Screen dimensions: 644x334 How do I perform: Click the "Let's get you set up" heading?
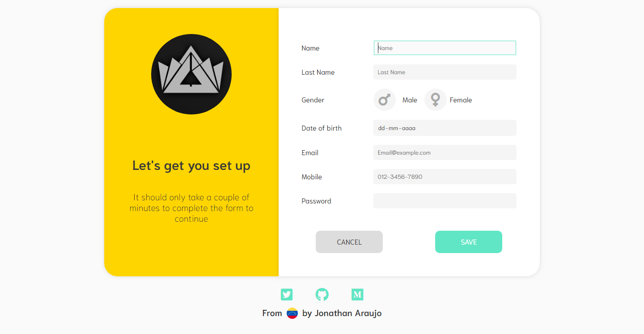pyautogui.click(x=191, y=166)
